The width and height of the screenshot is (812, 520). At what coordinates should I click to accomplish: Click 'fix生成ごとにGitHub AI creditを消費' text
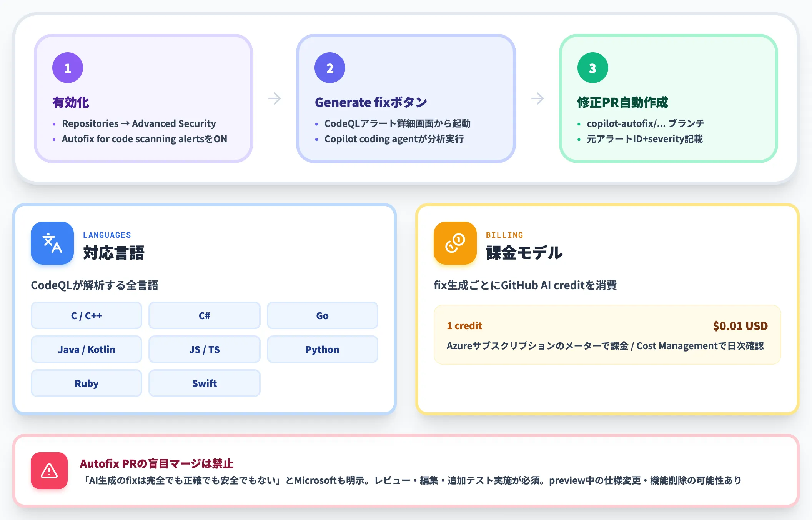pyautogui.click(x=525, y=285)
